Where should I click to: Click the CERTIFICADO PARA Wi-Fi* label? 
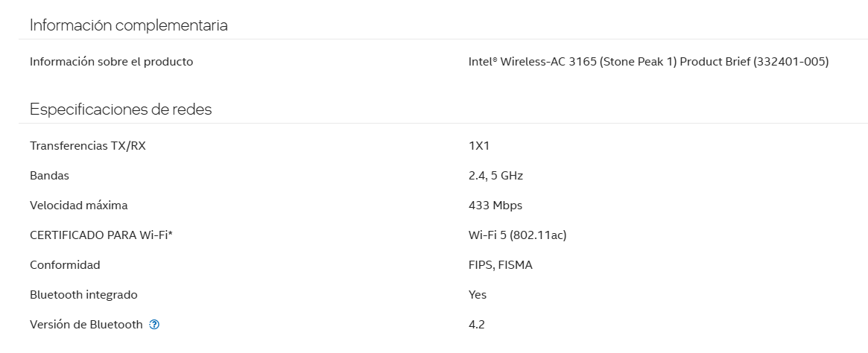(106, 235)
